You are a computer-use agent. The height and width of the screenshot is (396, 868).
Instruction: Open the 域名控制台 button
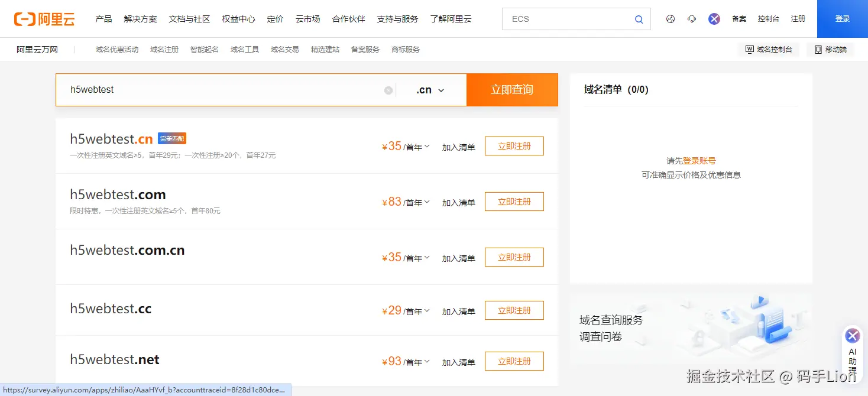pyautogui.click(x=769, y=50)
